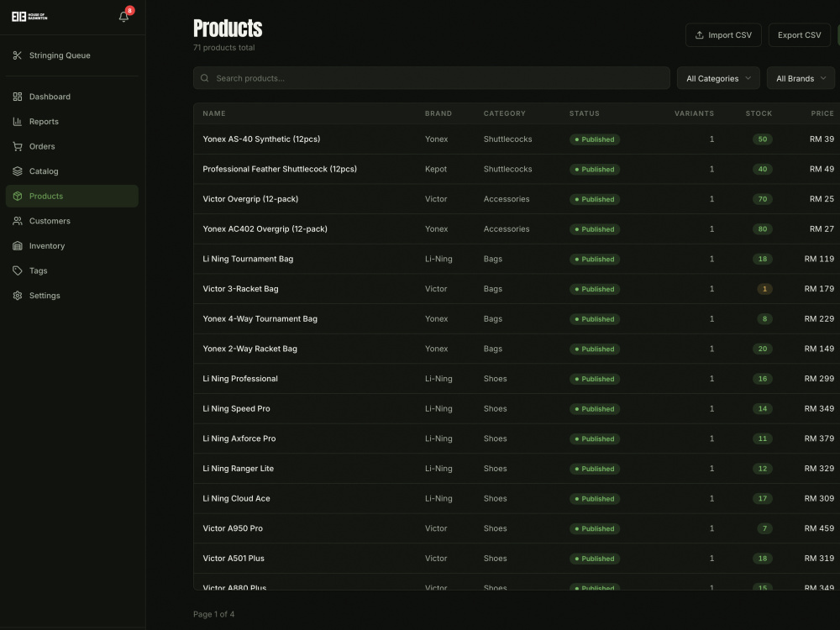
Task: Select Victor A501 Plus row
Action: click(517, 559)
